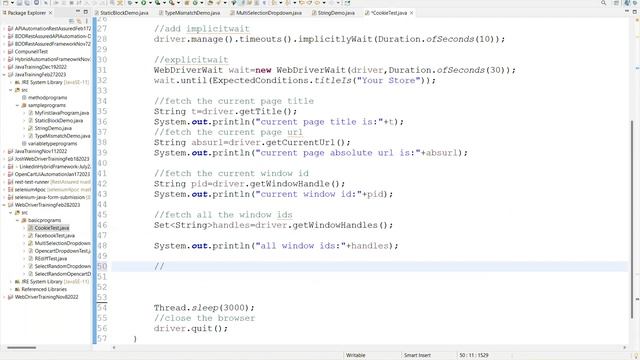The width and height of the screenshot is (640, 360).
Task: Expand the WebDriverTrainingNov82022 project
Action: pyautogui.click(x=4, y=297)
